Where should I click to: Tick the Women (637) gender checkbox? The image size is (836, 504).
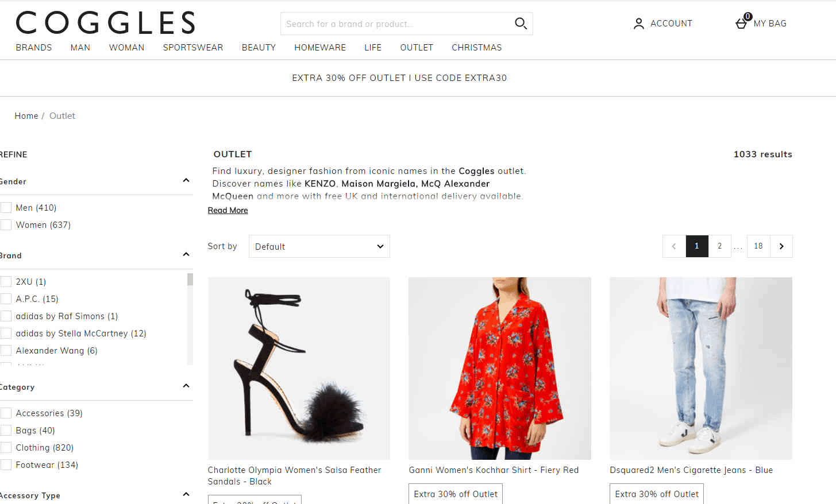point(6,224)
